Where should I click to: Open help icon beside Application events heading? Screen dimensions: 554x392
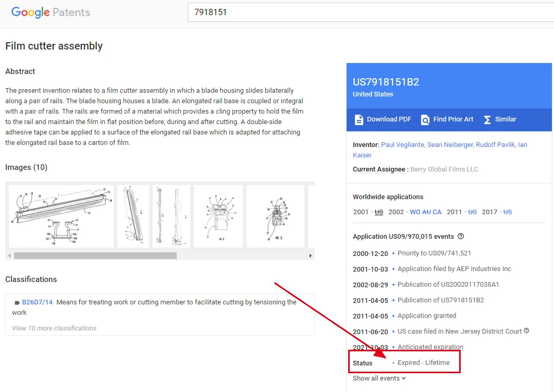click(461, 236)
